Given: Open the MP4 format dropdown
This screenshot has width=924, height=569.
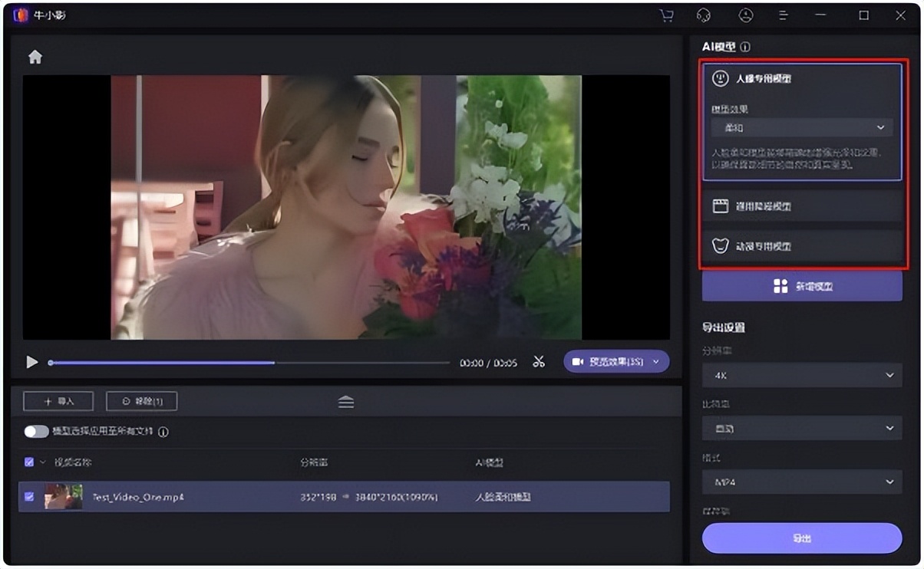Looking at the screenshot, I should pos(801,482).
